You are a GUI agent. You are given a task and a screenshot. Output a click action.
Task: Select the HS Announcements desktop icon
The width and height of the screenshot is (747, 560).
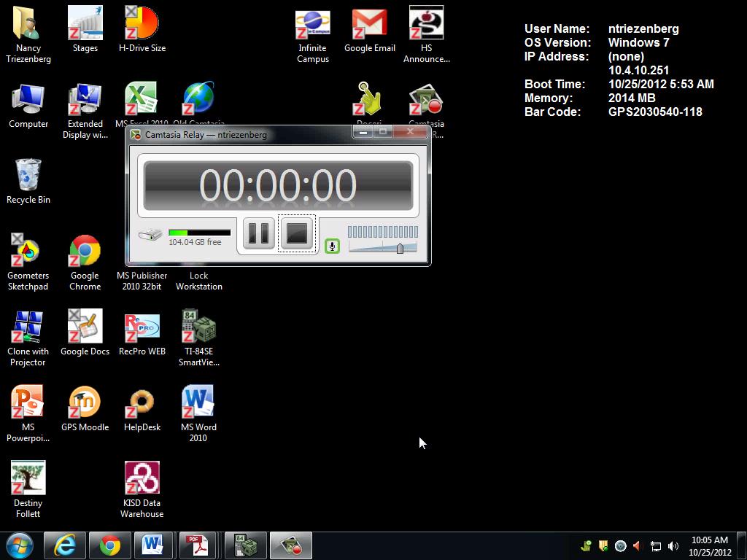coord(426,34)
